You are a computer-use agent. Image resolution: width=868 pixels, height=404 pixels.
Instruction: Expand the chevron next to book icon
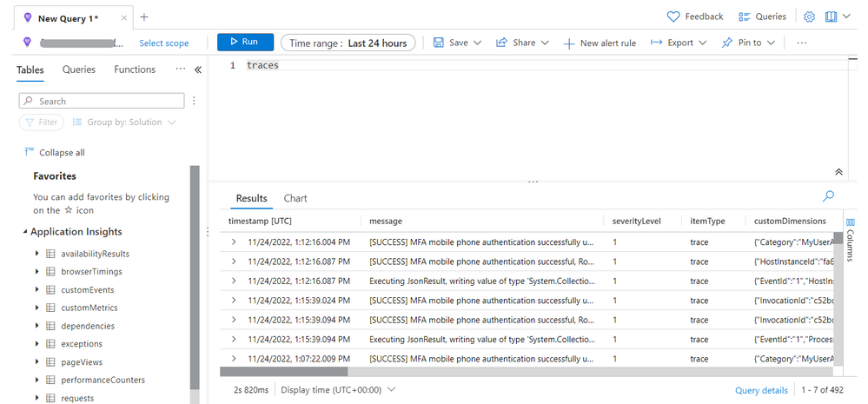click(846, 17)
